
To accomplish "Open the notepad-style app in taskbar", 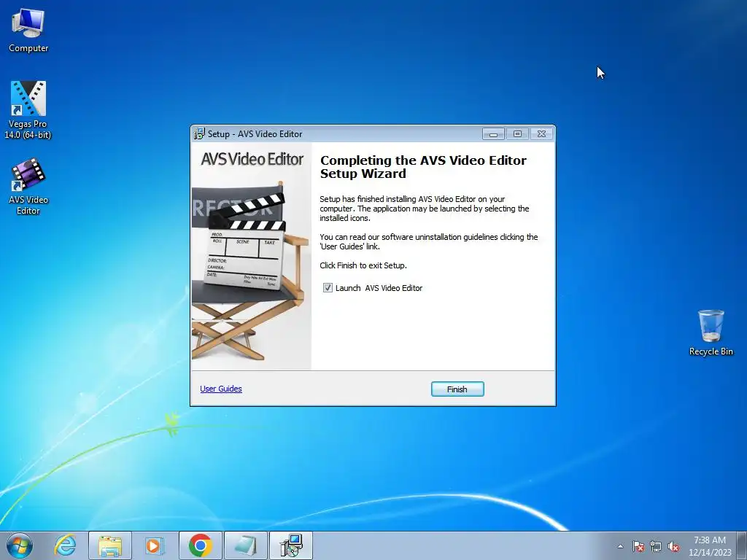I will point(245,545).
